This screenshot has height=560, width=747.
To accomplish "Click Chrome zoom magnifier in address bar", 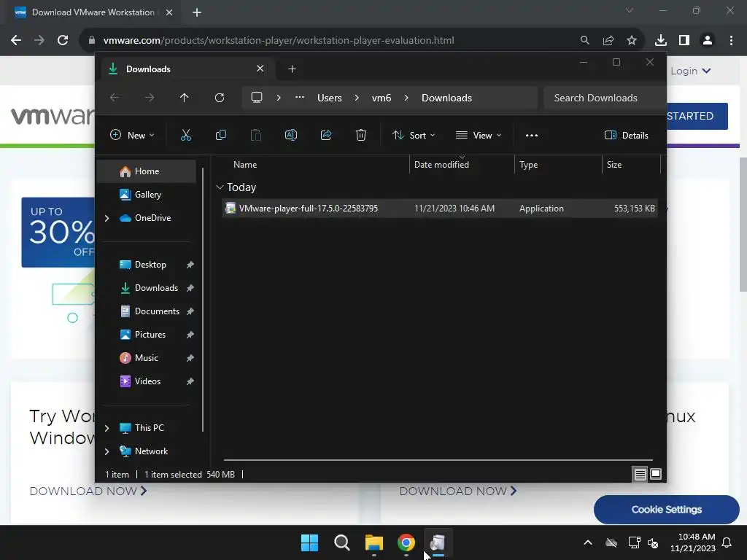I will 585,41.
